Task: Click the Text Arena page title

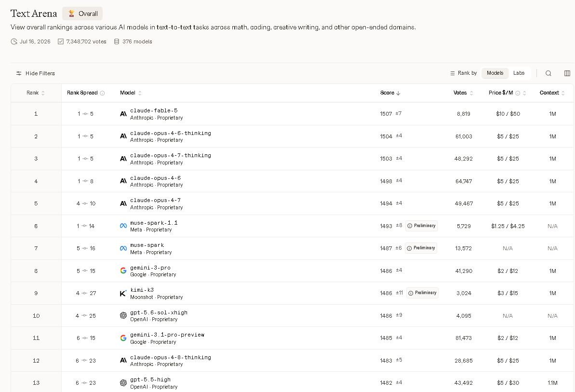Action: coord(34,14)
